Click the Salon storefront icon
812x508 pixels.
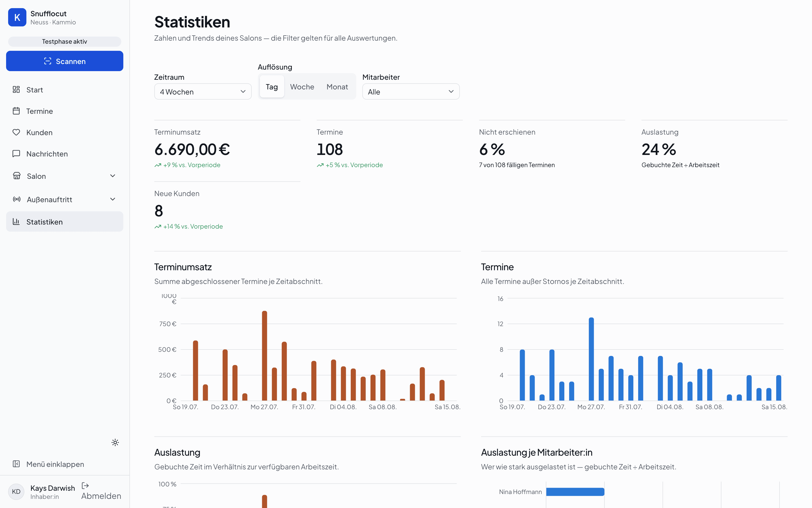(16, 176)
